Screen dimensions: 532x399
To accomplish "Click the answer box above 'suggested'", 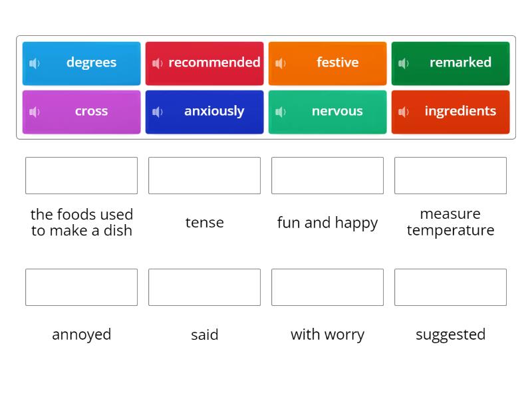I will (450, 287).
